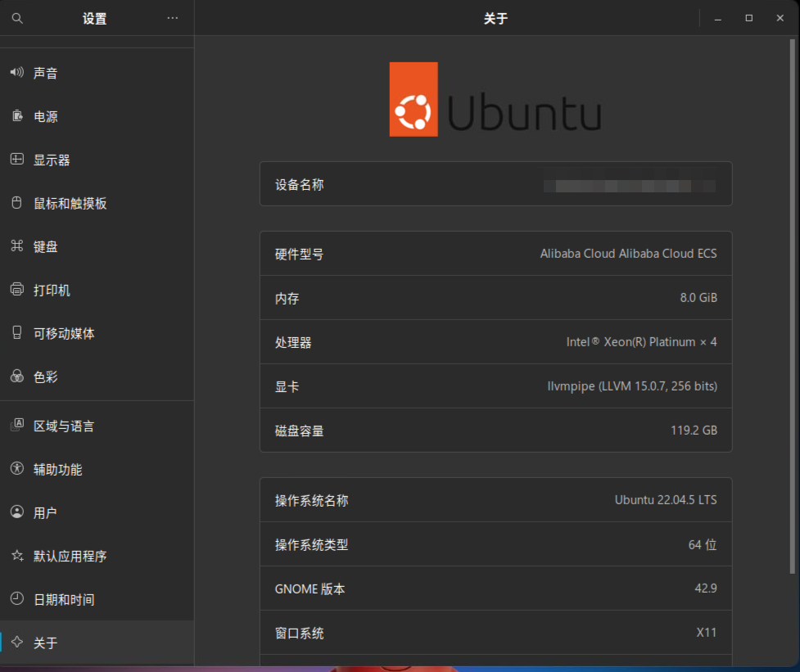This screenshot has width=800, height=672.
Task: Open 区域与语言 settings
Action: point(97,426)
